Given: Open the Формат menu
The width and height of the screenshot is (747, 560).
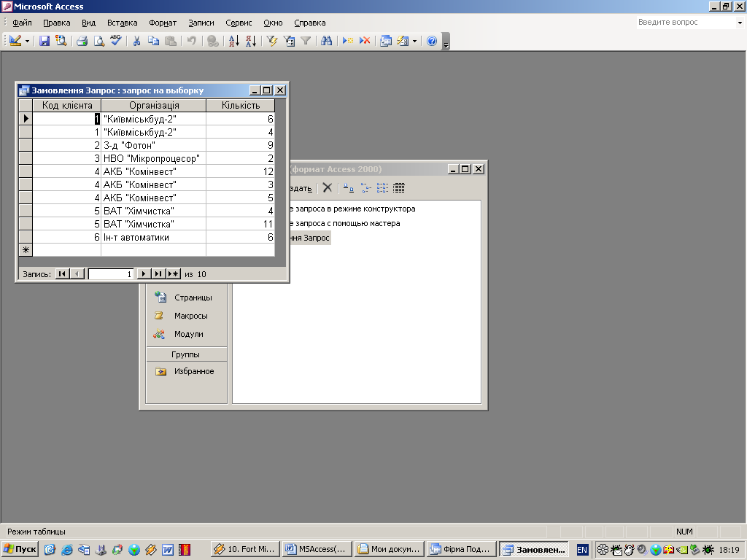Looking at the screenshot, I should coord(163,23).
